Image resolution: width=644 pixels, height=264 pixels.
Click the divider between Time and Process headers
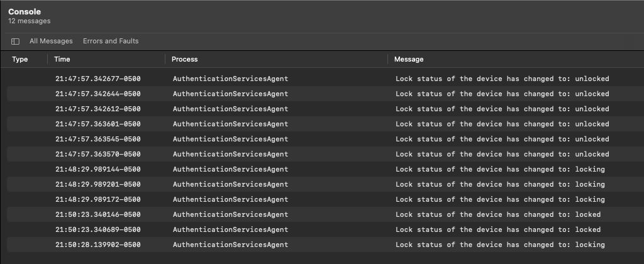pyautogui.click(x=165, y=59)
